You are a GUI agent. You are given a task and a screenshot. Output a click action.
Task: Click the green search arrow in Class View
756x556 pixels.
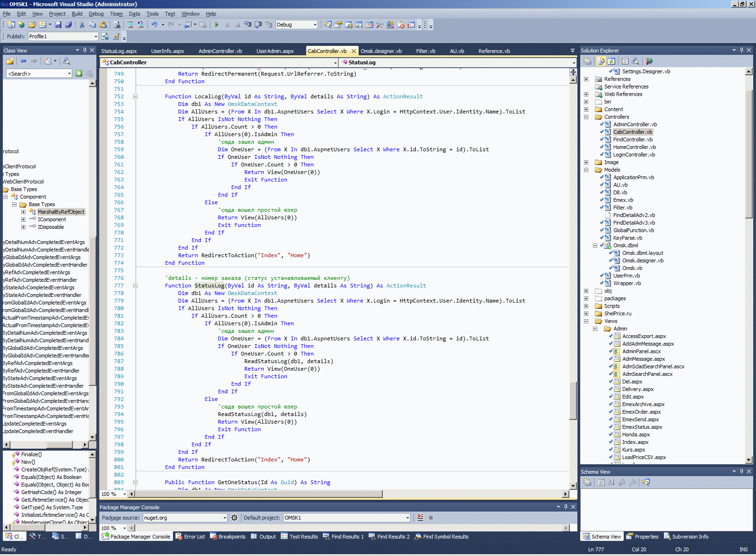pos(79,73)
